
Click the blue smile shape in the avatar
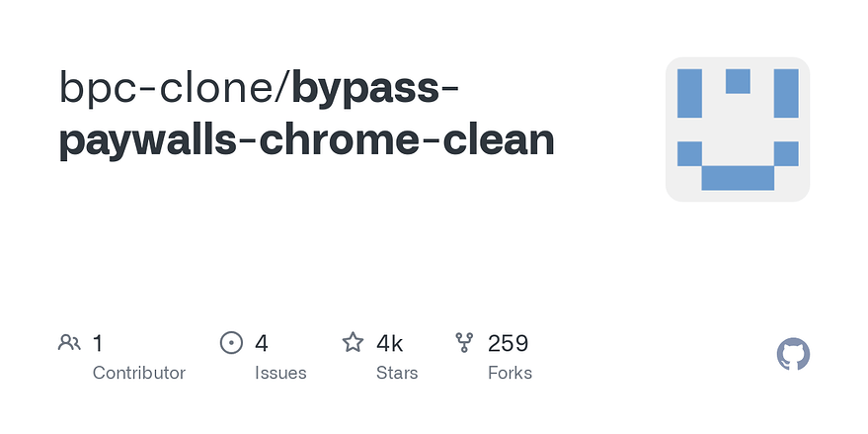[x=738, y=177]
